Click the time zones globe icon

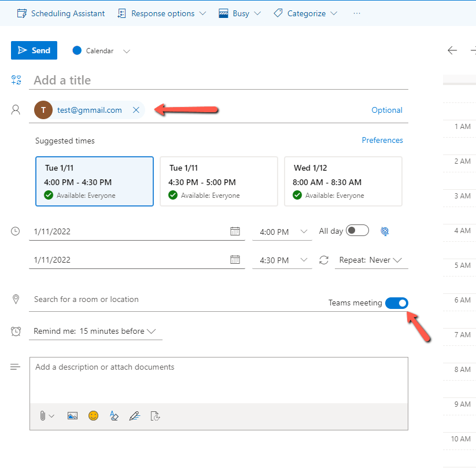pos(385,231)
